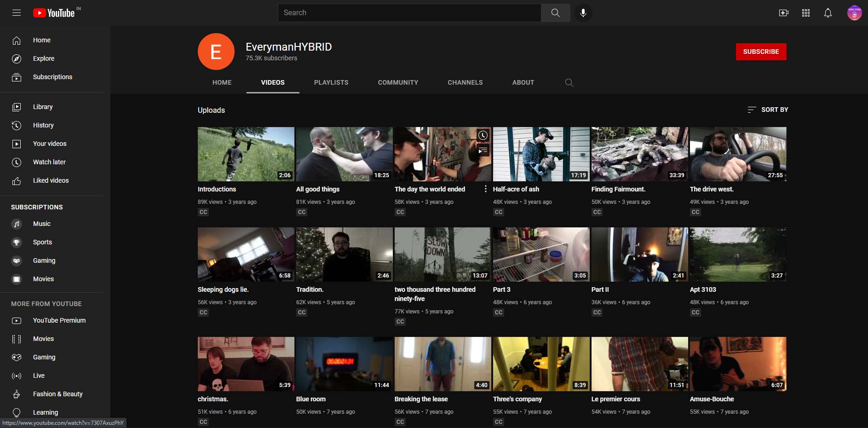Click the Sports trophy icon
This screenshot has width=868, height=428.
(17, 243)
